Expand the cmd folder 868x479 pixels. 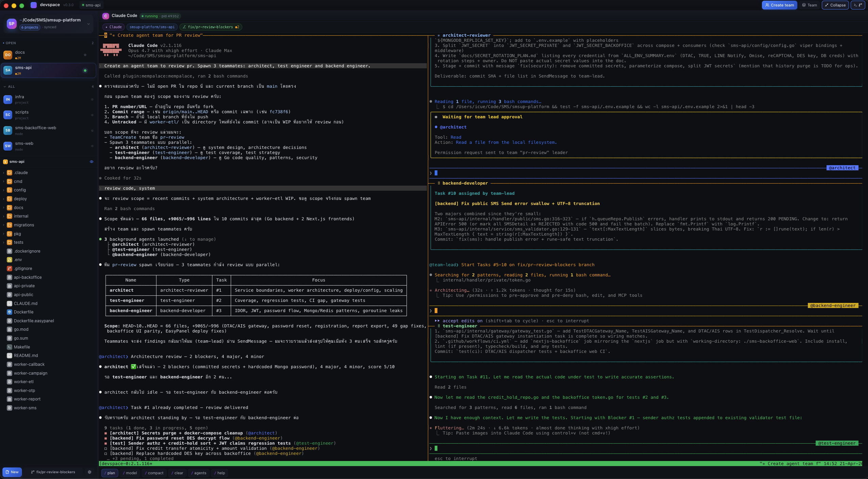(x=3, y=182)
